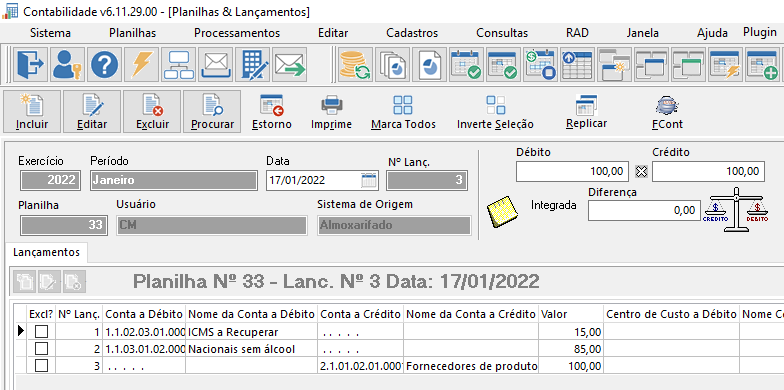Click the table with green plus icon
The width and height of the screenshot is (784, 390).
coord(762,64)
